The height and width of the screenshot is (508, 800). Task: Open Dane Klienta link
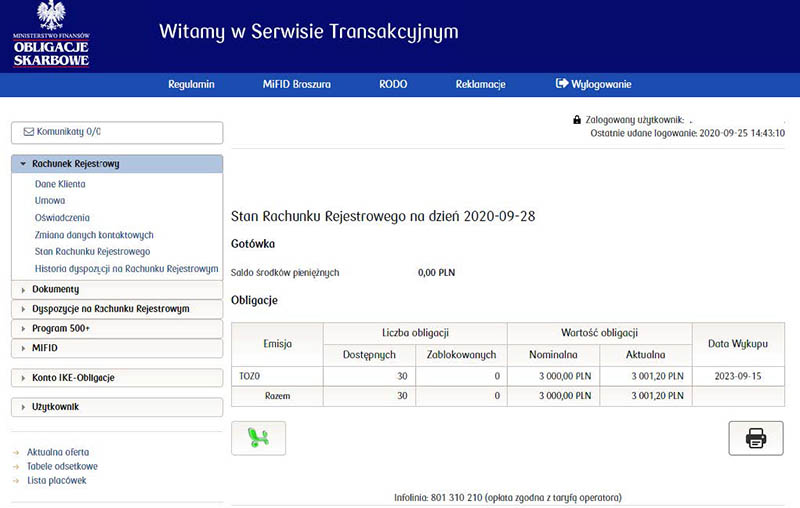click(x=60, y=184)
